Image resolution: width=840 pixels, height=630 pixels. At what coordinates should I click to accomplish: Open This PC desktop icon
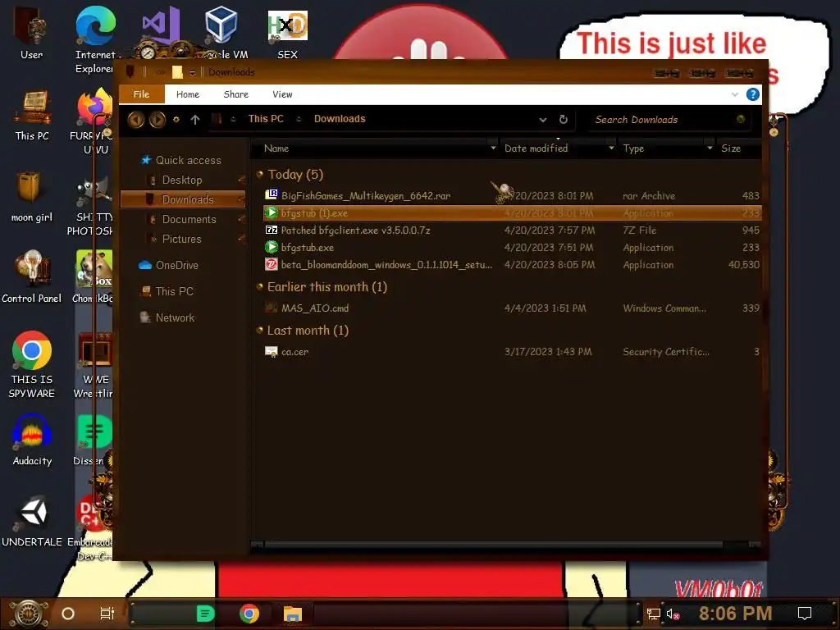(32, 116)
